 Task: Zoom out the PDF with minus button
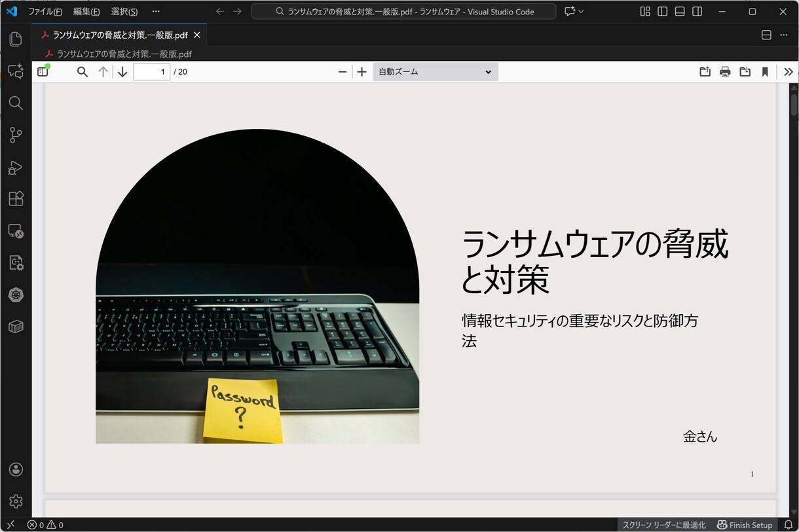343,72
